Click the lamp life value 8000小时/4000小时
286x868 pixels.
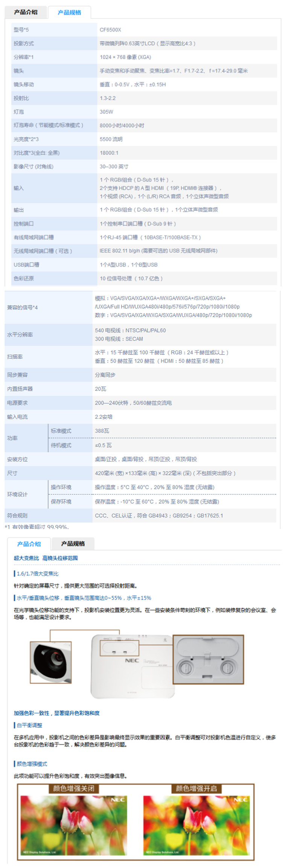click(x=122, y=125)
